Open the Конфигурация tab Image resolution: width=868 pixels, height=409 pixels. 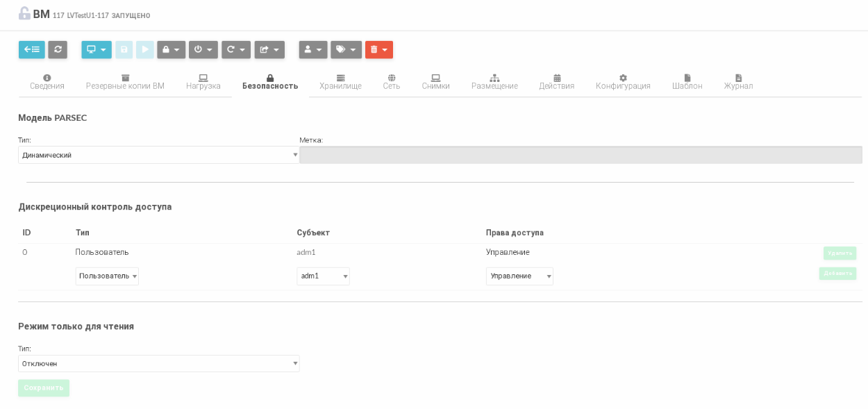[623, 82]
